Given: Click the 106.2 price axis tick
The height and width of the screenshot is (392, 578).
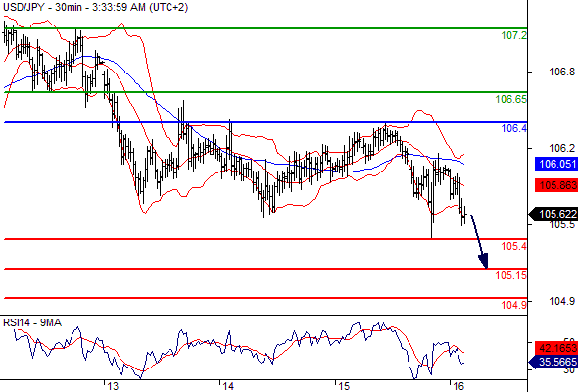Looking at the screenshot, I should pyautogui.click(x=561, y=148).
